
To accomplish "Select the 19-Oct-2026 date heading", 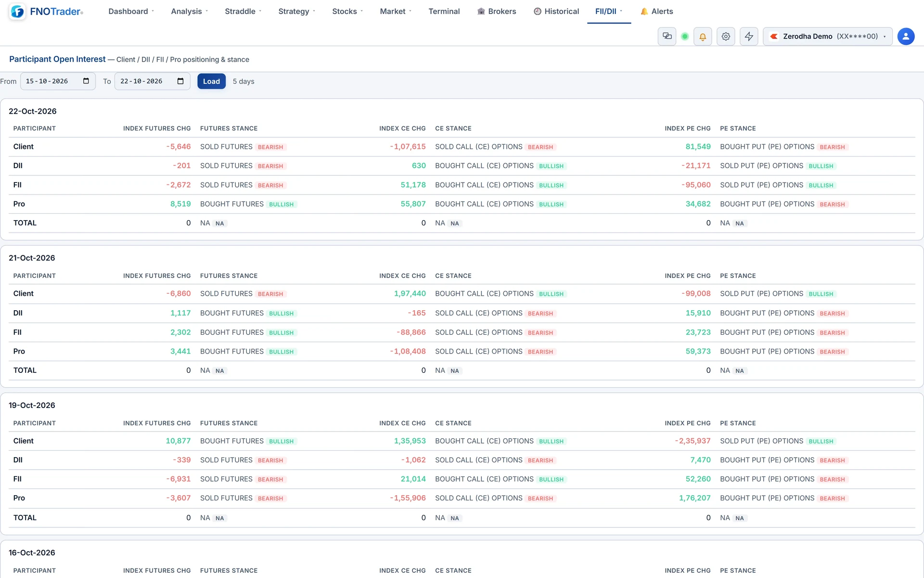I will [x=32, y=405].
